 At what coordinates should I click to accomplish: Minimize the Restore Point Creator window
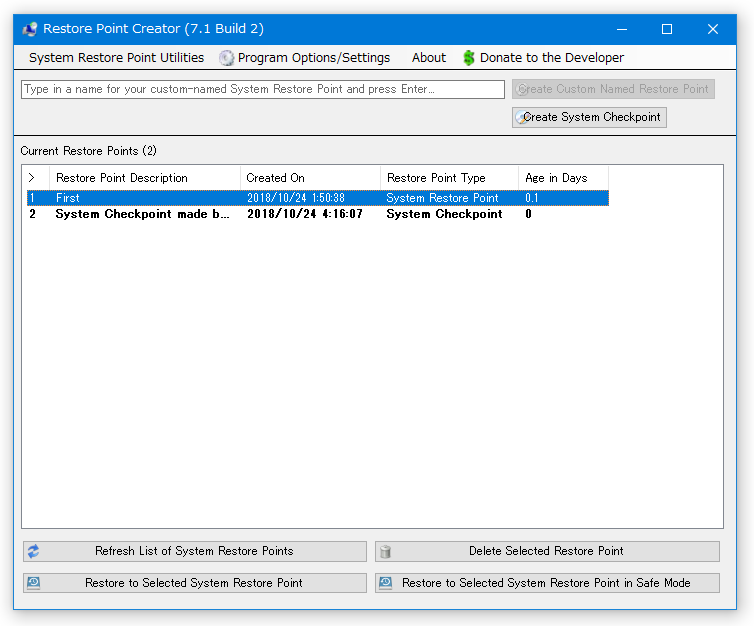622,29
